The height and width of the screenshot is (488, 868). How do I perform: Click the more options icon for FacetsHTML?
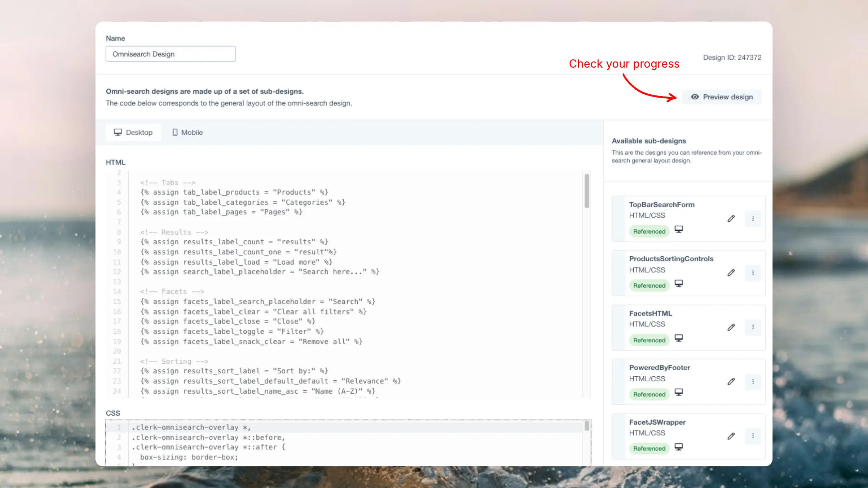pyautogui.click(x=753, y=327)
